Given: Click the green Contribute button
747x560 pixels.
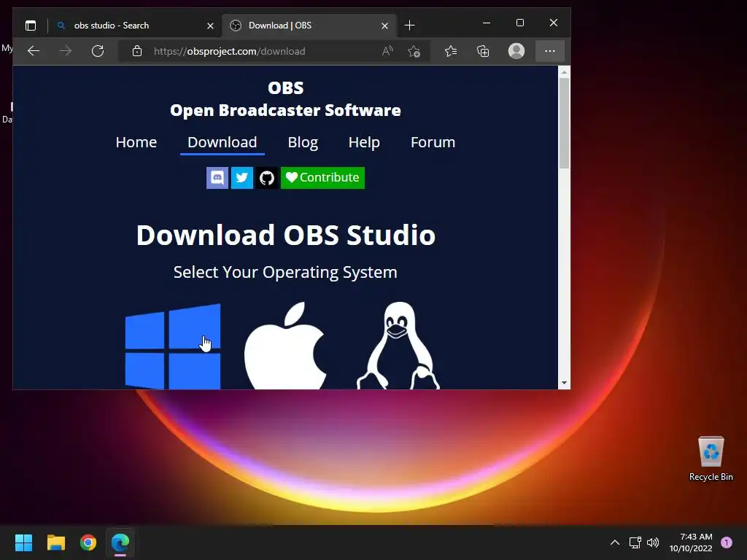Looking at the screenshot, I should point(322,178).
